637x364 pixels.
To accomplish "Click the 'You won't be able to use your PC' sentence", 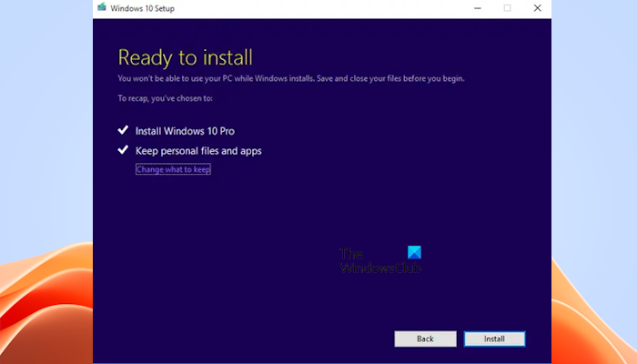I will point(291,78).
